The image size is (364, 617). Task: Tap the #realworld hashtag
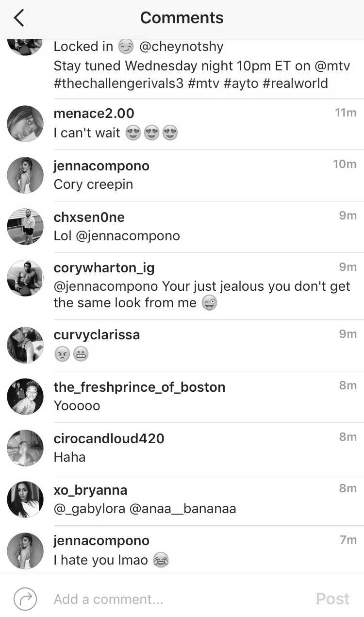coord(296,83)
